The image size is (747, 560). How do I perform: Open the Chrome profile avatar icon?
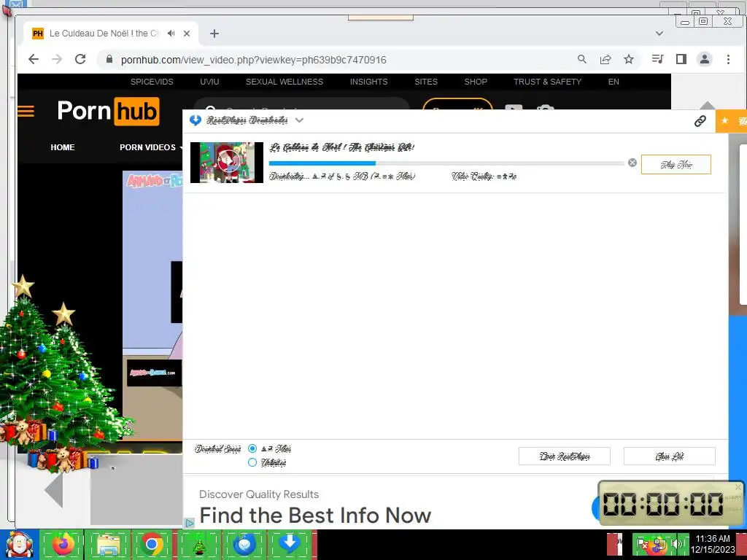(705, 59)
